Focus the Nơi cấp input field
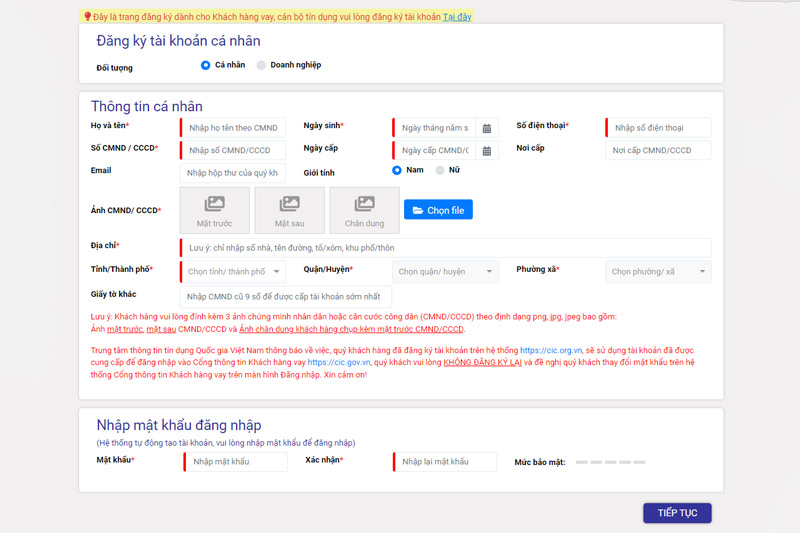This screenshot has width=800, height=533. coord(658,150)
